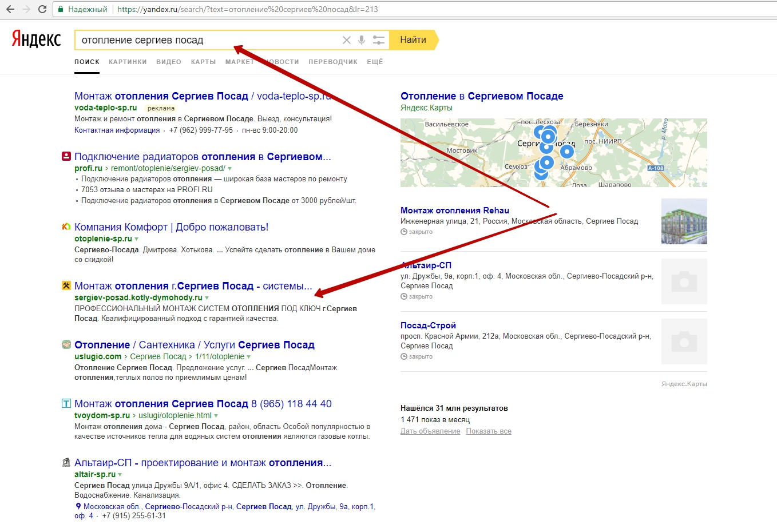Screen dimensions: 777x532
Task: Open advanced search settings sliders icon
Action: coord(378,40)
